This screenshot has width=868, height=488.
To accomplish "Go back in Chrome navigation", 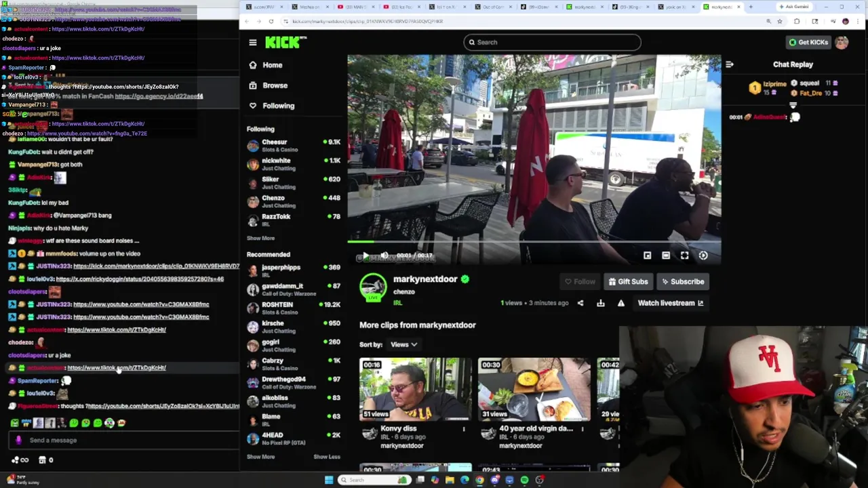I will tap(247, 21).
